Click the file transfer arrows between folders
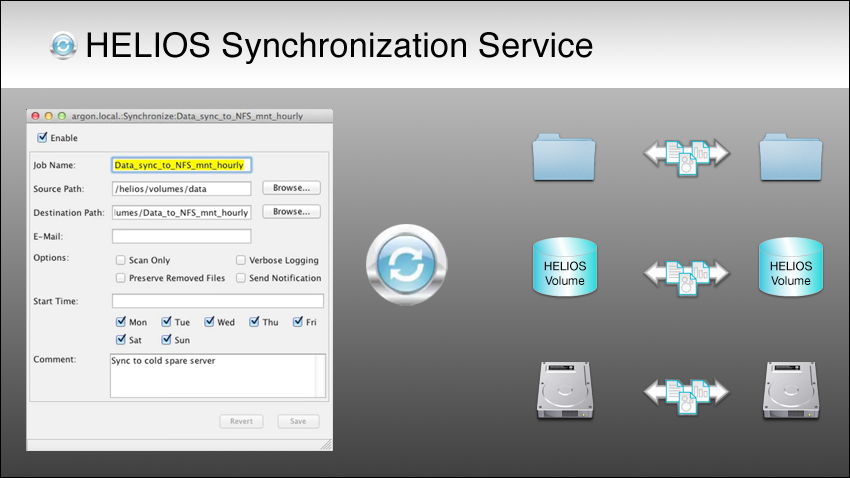 [687, 157]
